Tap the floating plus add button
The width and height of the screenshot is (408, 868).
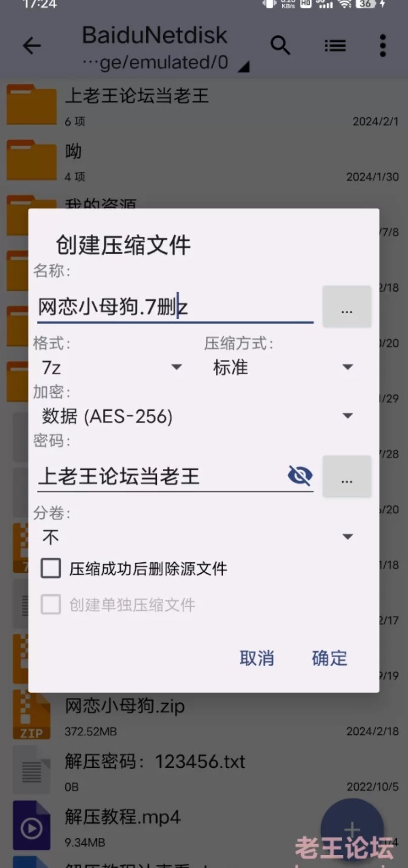(x=352, y=829)
